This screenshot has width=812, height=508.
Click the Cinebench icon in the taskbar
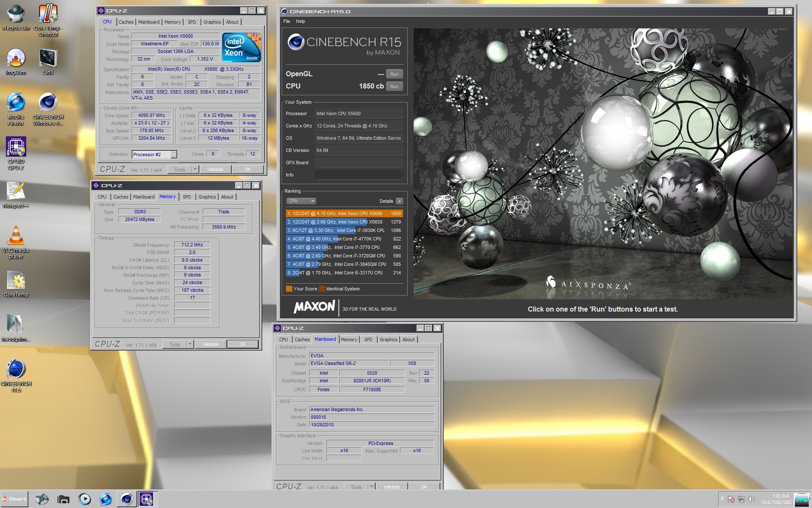point(126,500)
